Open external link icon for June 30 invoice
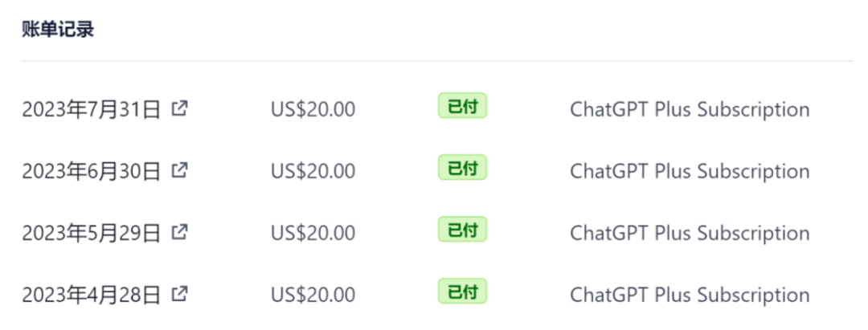The width and height of the screenshot is (868, 330). 181,169
